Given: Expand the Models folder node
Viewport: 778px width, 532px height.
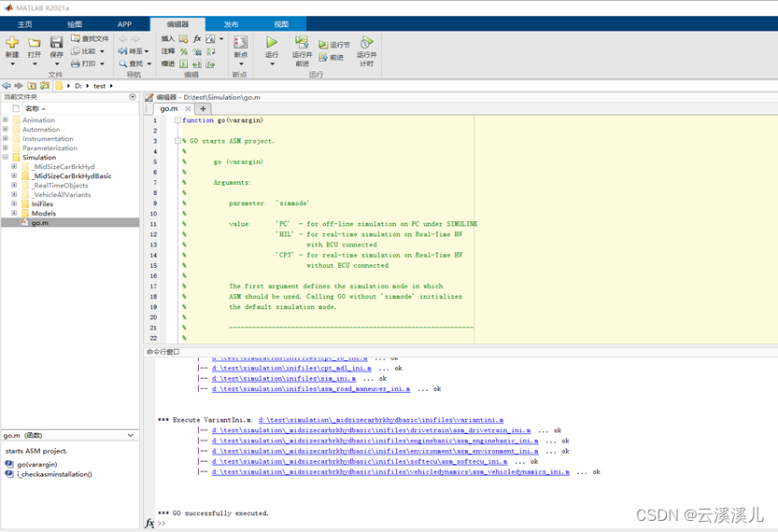Looking at the screenshot, I should (14, 213).
